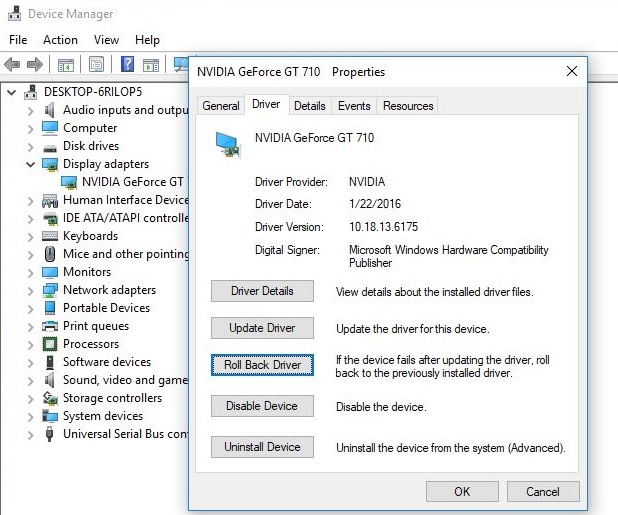Click the DESKTOP-6RILOP5 computer icon

tap(31, 92)
